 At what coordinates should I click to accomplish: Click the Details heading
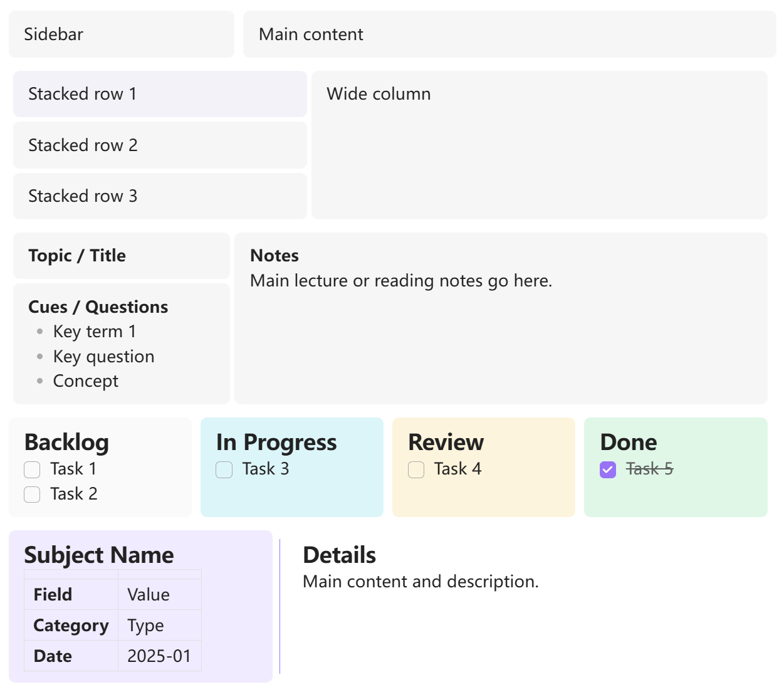(x=339, y=555)
